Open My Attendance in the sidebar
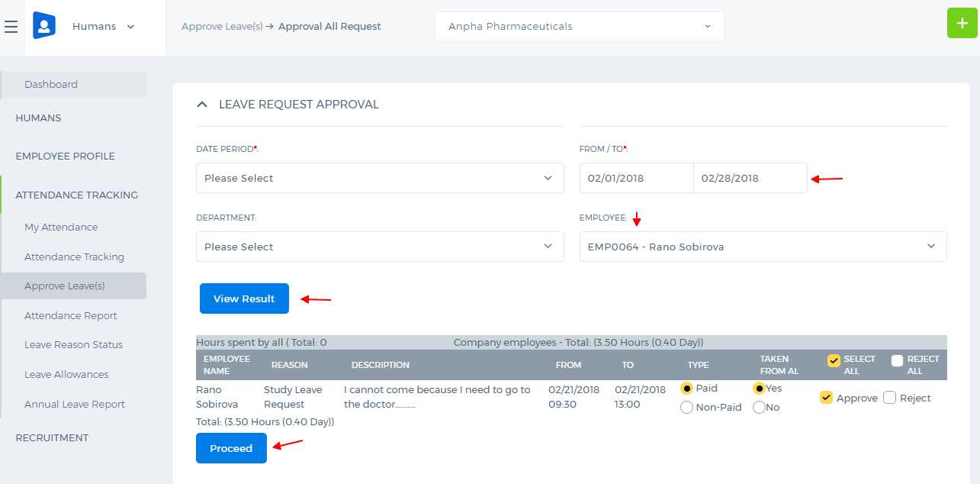The width and height of the screenshot is (980, 484). pyautogui.click(x=61, y=227)
